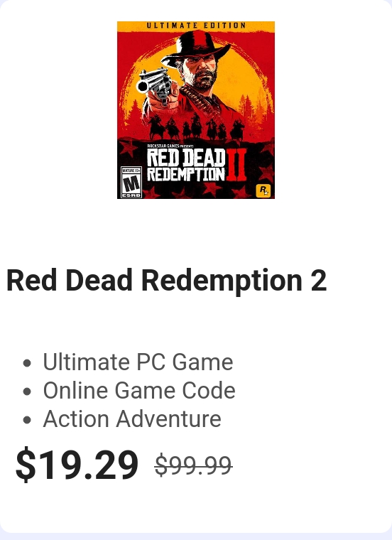
Task: Select the Online Game Code bullet text
Action: [139, 390]
